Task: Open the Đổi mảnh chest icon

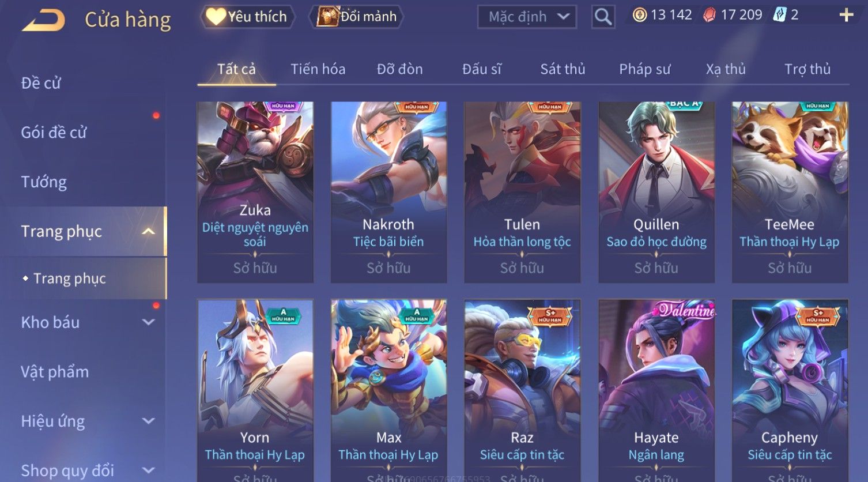Action: coord(327,17)
